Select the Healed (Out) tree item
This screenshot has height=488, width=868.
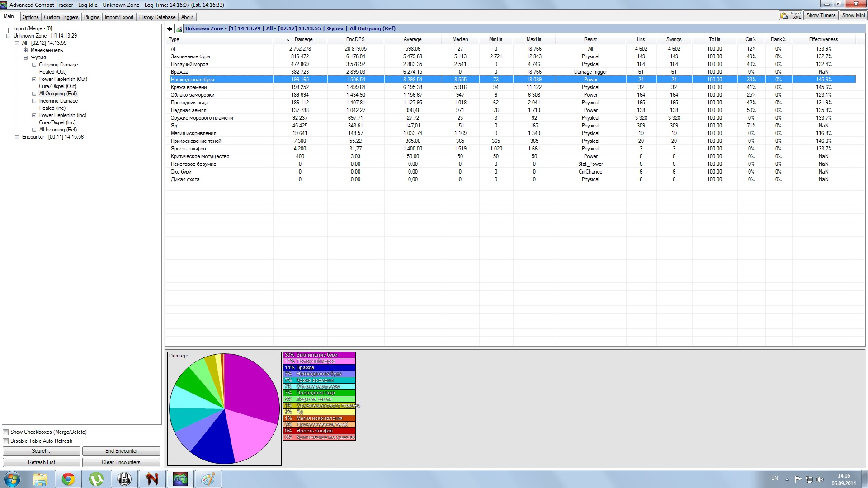tap(52, 72)
